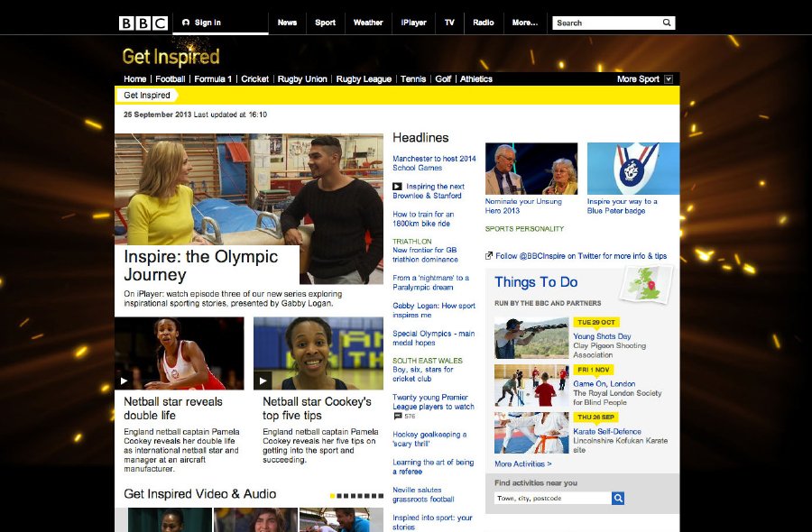812x532 pixels.
Task: Click the karate activity thumbnail
Action: [x=531, y=433]
